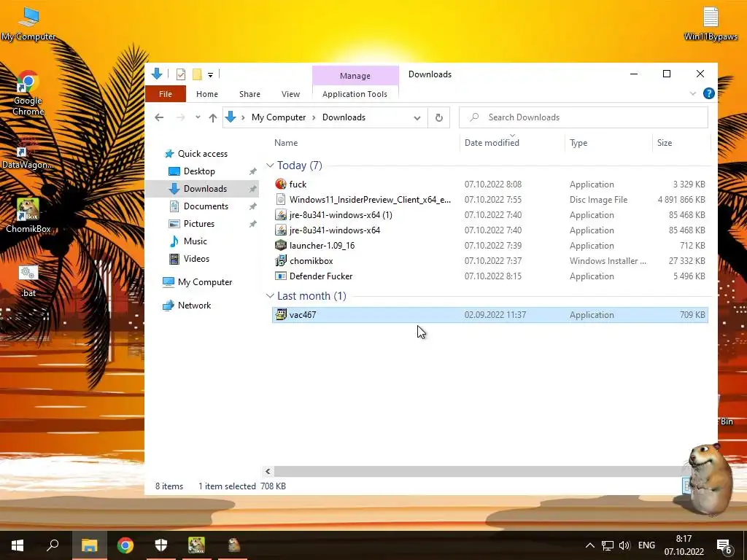Click the horizontal scrollbar left arrow

pyautogui.click(x=268, y=472)
